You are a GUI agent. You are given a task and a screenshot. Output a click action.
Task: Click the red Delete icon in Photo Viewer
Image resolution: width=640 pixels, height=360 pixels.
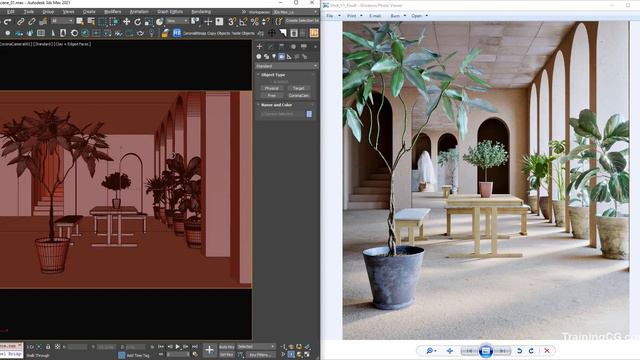(547, 351)
